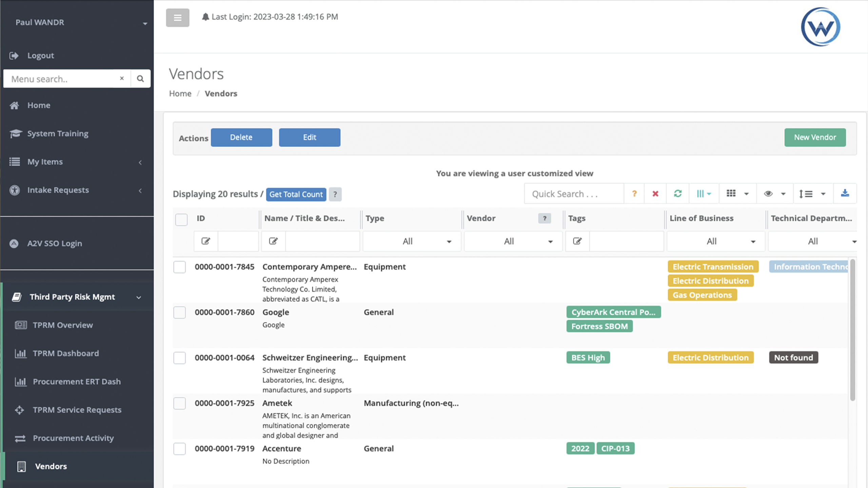Click the menu search magnifier icon

pos(140,79)
